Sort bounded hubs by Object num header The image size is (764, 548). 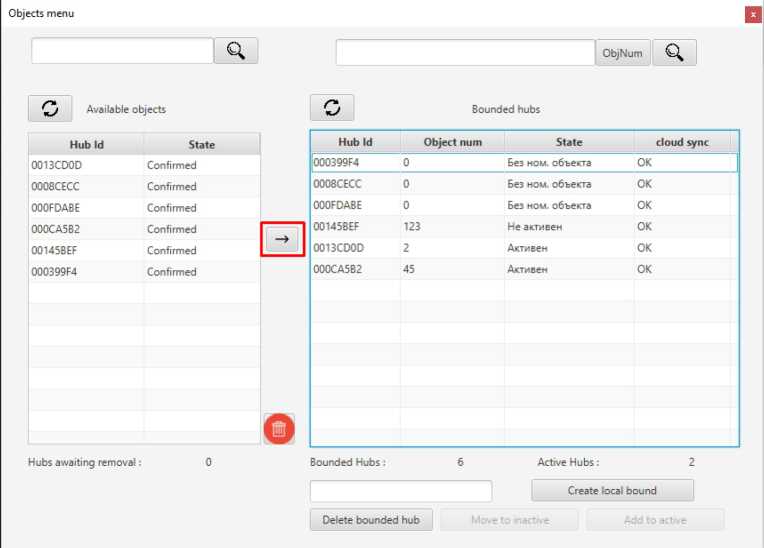click(452, 142)
